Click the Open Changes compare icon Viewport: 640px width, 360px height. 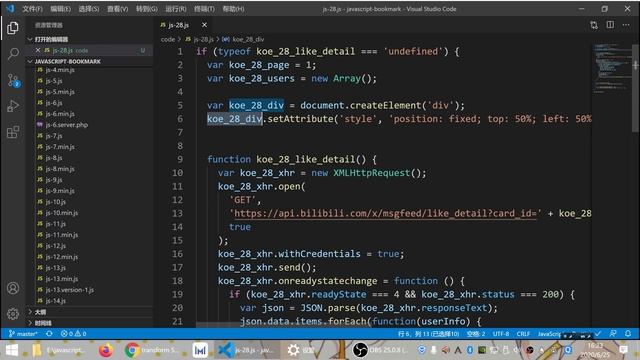(x=594, y=25)
